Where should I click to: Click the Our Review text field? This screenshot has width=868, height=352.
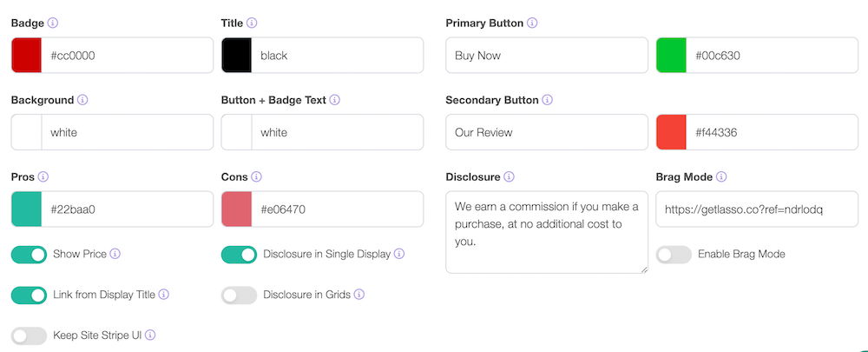tap(547, 132)
